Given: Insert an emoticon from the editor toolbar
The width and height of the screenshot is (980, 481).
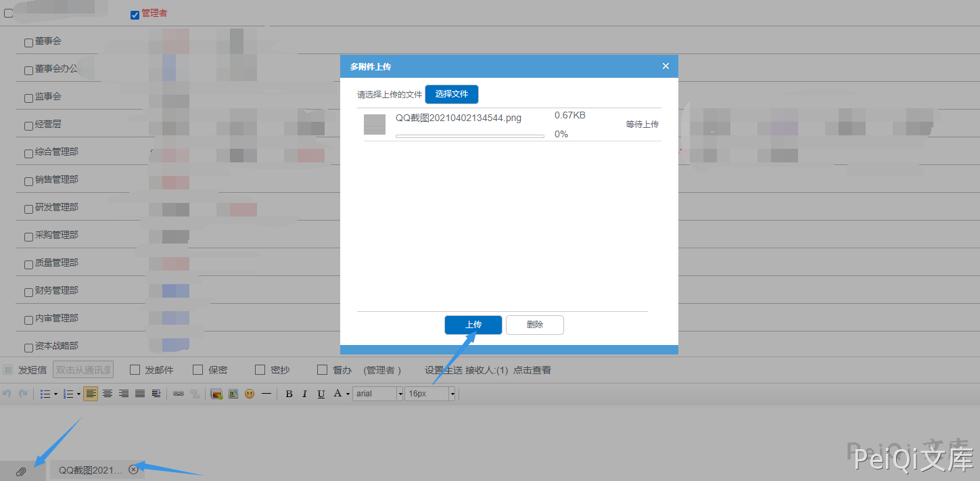Looking at the screenshot, I should pos(250,394).
